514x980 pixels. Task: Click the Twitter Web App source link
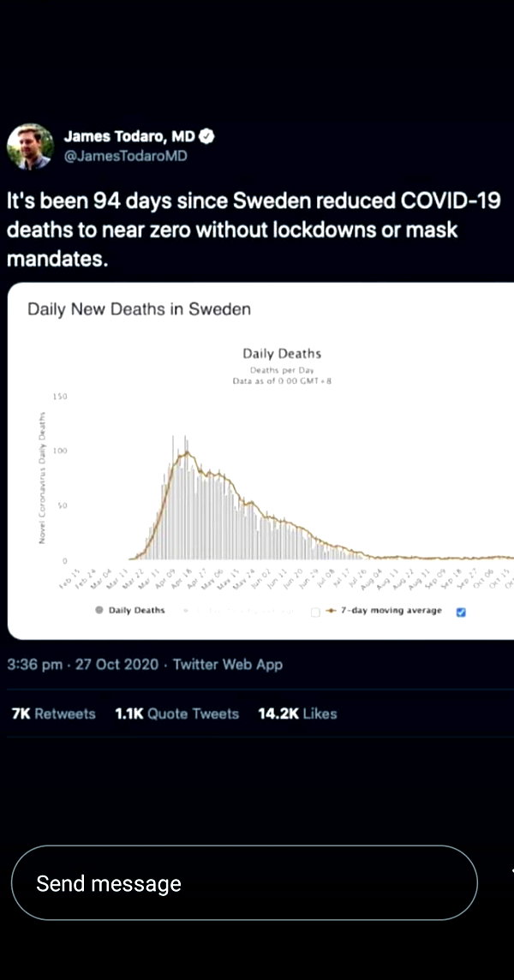click(x=228, y=665)
